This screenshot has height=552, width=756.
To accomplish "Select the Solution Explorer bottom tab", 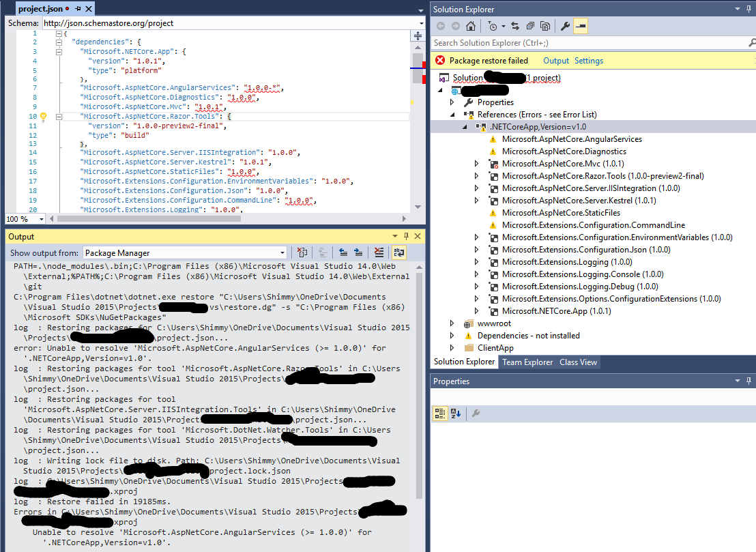I will click(464, 362).
